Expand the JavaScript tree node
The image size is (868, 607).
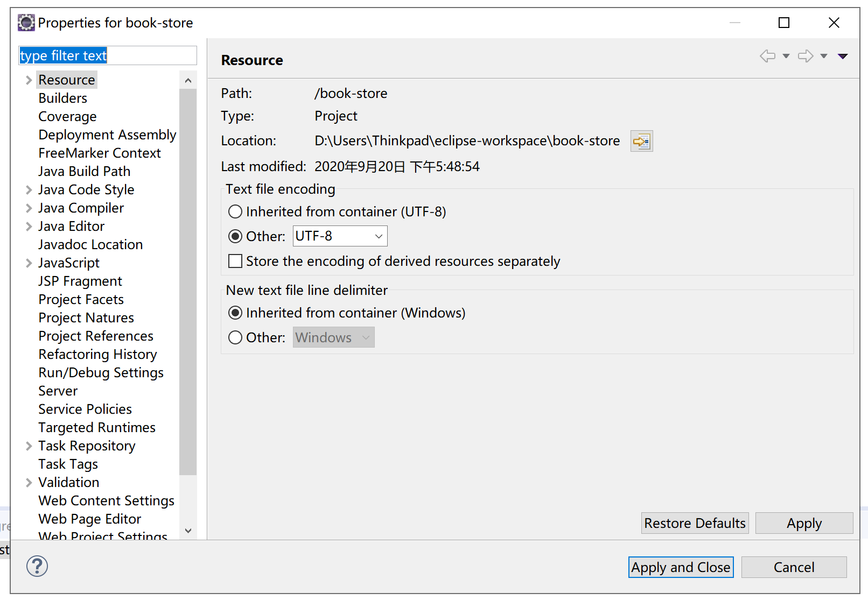coord(29,263)
